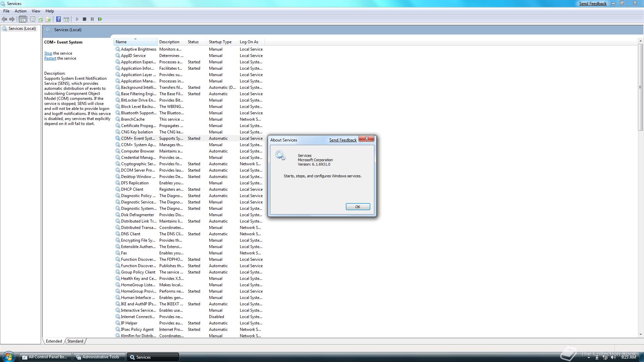Select the COM+ System Ap... service row
644x362 pixels.
[189, 145]
